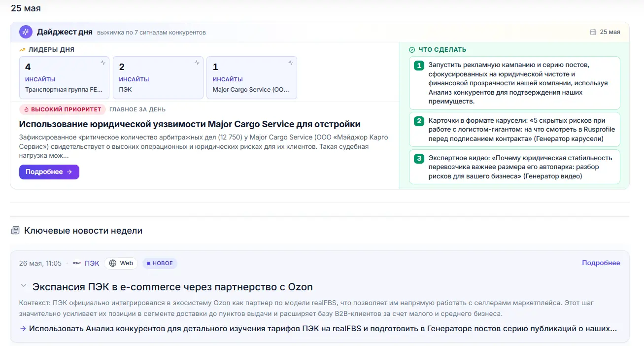Click the flame icon in Высокий приоритет badge

[26, 109]
